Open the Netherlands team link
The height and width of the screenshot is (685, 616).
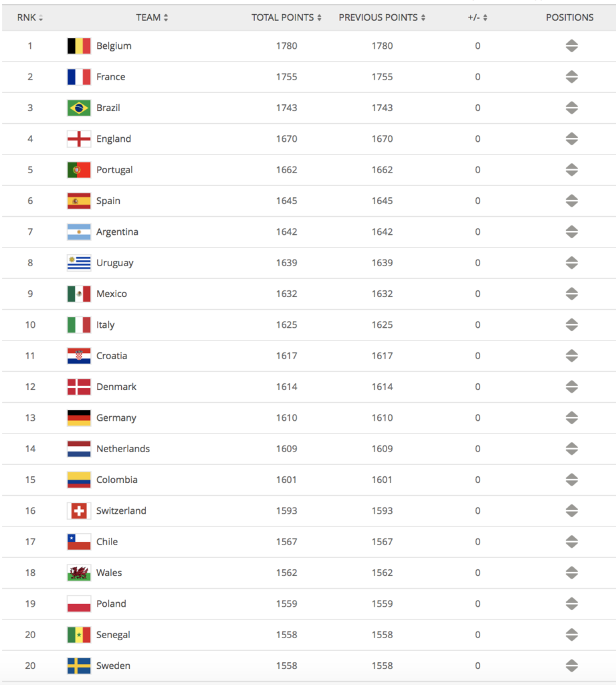pos(123,449)
